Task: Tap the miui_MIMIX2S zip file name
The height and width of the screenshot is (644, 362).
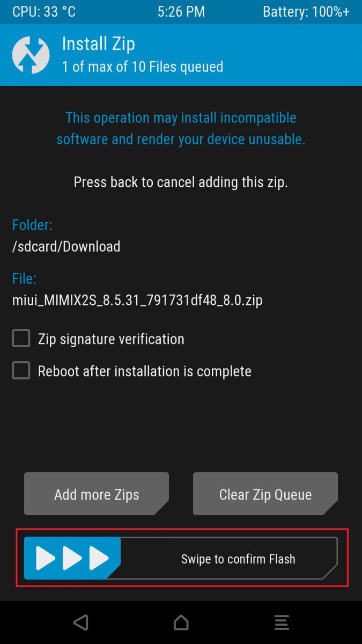Action: (137, 300)
